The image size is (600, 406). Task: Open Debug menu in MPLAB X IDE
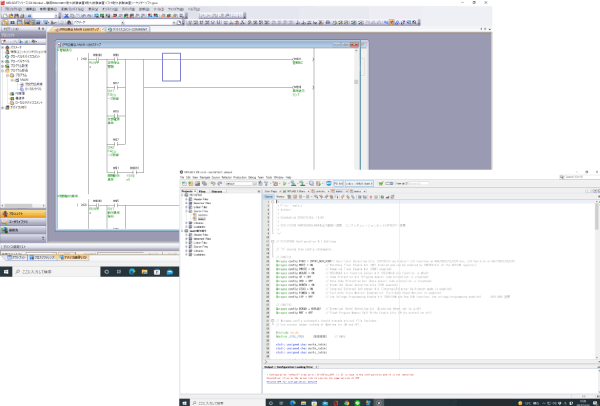(x=252, y=178)
